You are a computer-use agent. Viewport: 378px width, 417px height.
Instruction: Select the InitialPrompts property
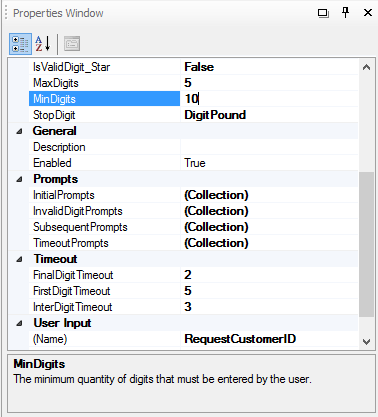pyautogui.click(x=64, y=195)
